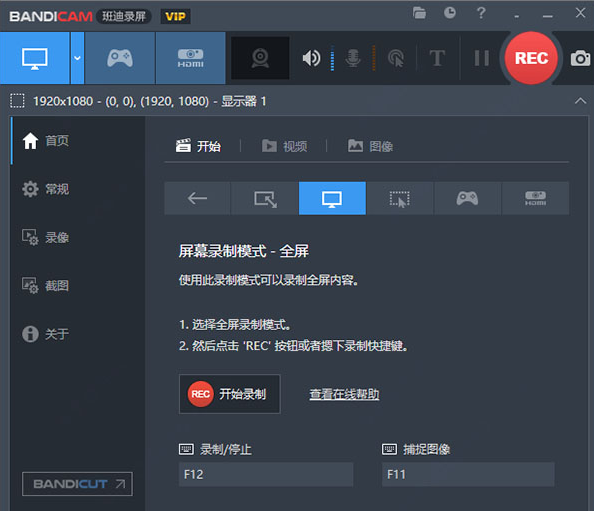
Task: Open help question mark icon
Action: point(481,13)
